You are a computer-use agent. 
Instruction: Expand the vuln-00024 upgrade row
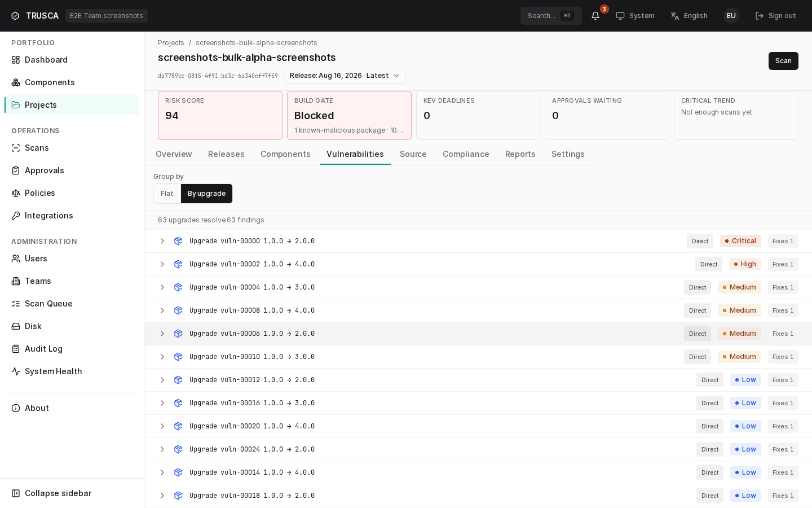click(162, 449)
